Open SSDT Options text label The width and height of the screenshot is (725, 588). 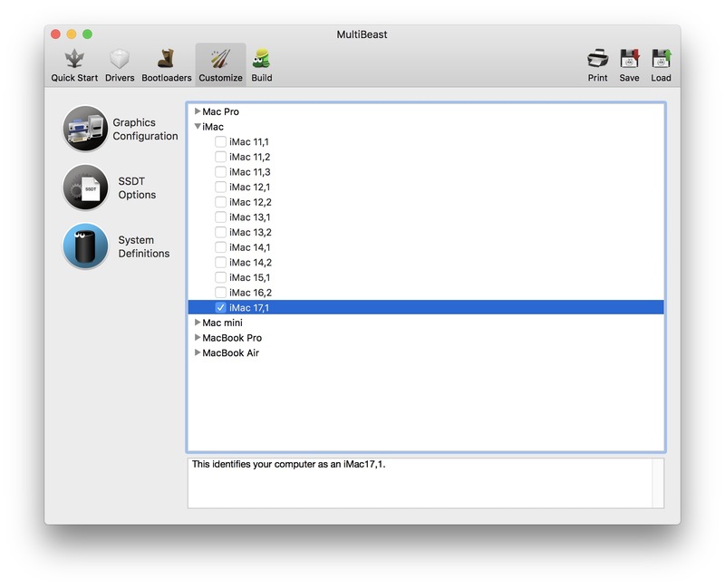tap(137, 188)
